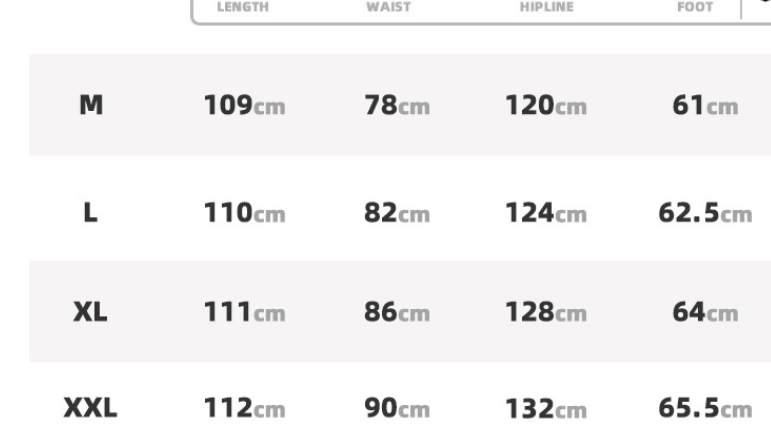
Task: Click the 111cm length for XL
Action: point(245,312)
